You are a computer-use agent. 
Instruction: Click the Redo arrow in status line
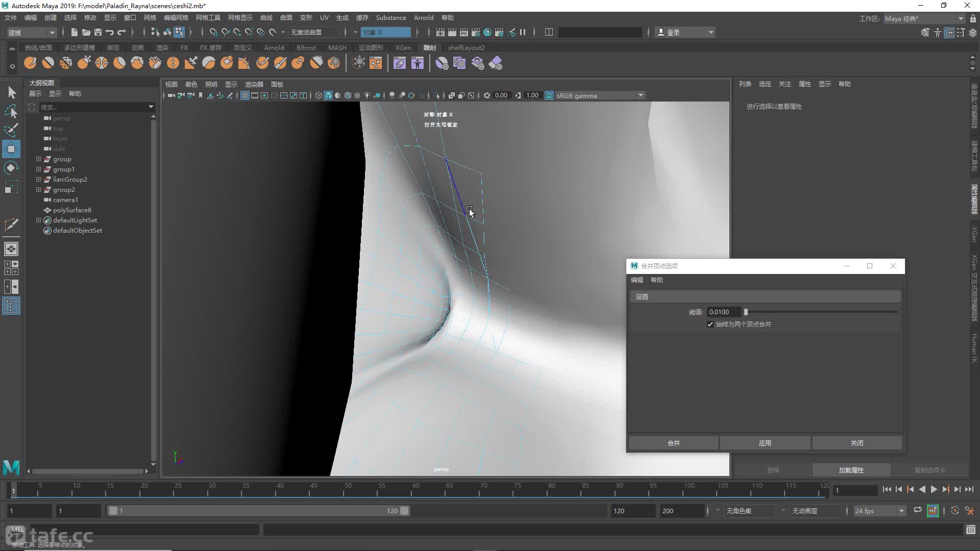tap(121, 32)
